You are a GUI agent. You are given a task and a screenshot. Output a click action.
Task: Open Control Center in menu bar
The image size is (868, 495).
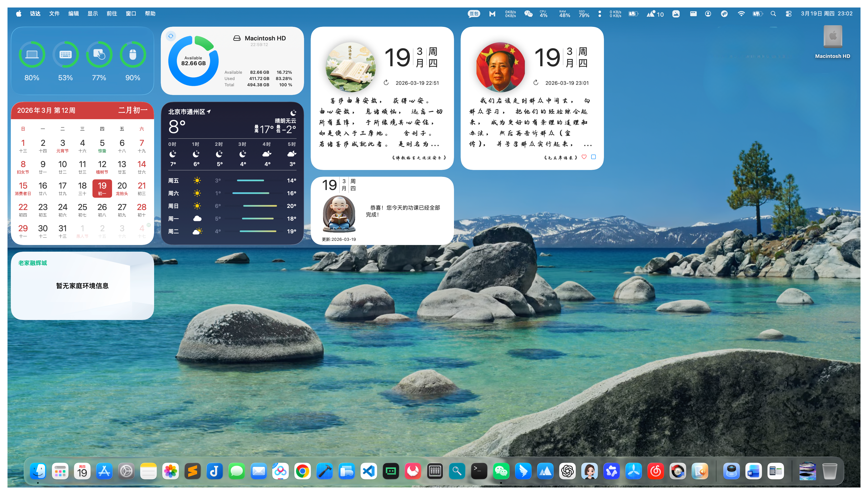[x=788, y=14]
